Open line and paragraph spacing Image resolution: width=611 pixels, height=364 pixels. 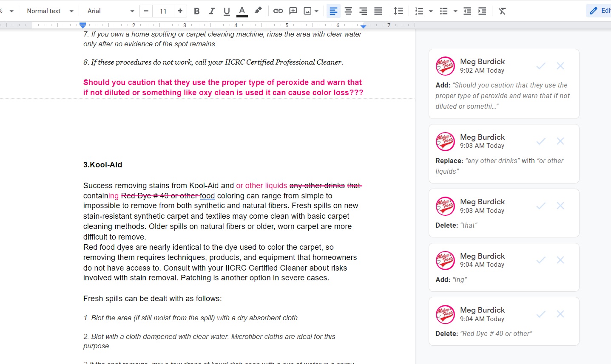point(398,11)
